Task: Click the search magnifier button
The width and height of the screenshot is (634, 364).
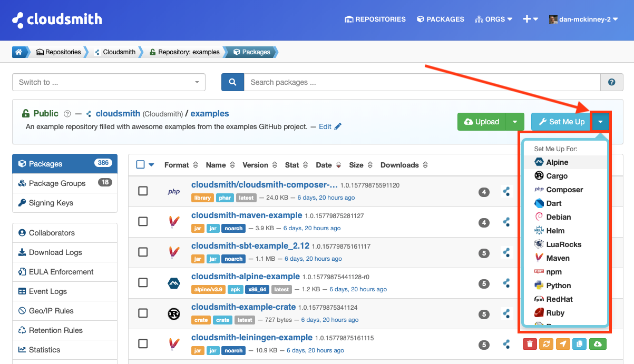Action: click(232, 82)
